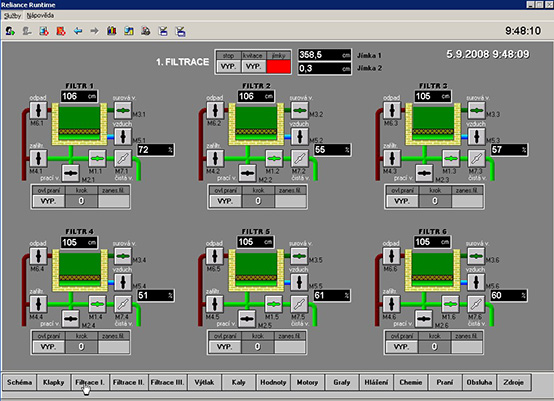The width and height of the screenshot is (554, 401).
Task: Click regulating valve M7.1 čistá v.
Action: pos(123,158)
